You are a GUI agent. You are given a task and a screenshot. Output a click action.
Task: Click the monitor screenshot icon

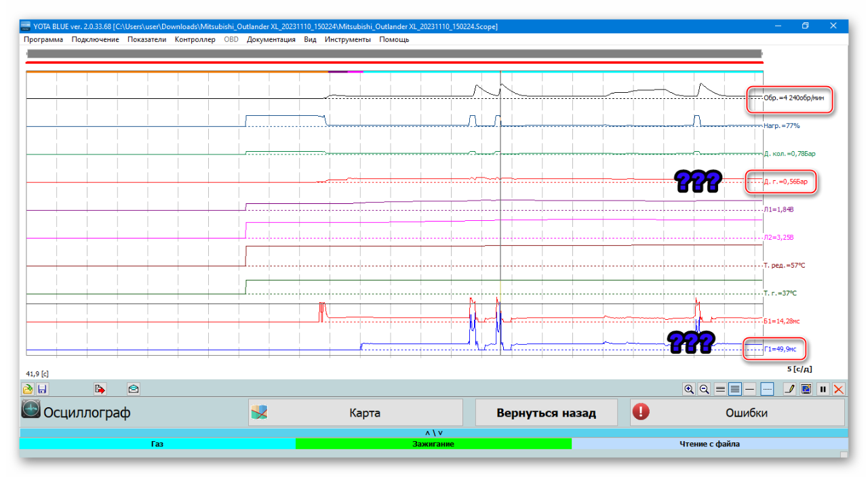(x=806, y=389)
